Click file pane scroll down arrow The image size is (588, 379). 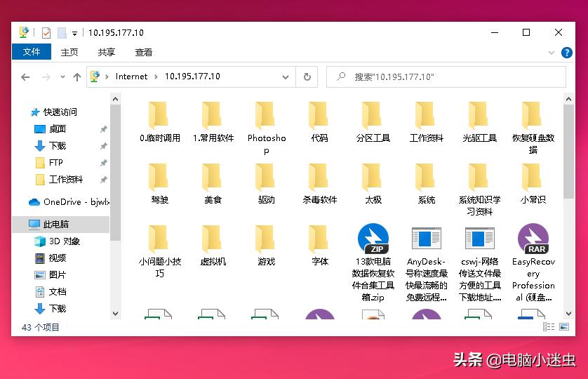pyautogui.click(x=568, y=314)
